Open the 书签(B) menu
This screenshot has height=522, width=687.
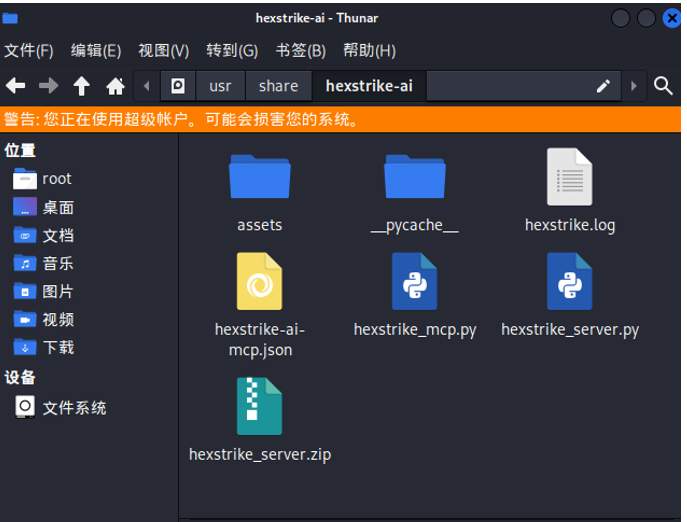[301, 51]
